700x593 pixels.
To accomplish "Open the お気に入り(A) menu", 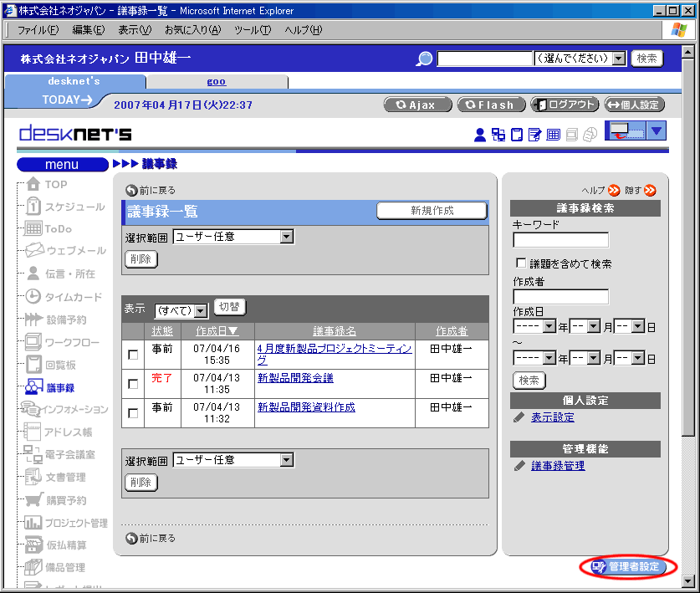I will [193, 30].
